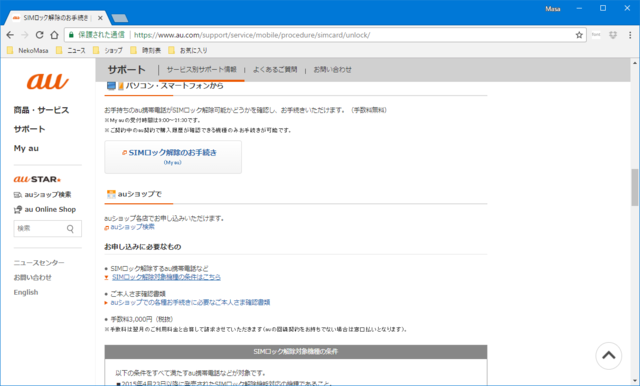Click the search magnifier icon in sidebar
640x386 pixels.
pyautogui.click(x=70, y=228)
